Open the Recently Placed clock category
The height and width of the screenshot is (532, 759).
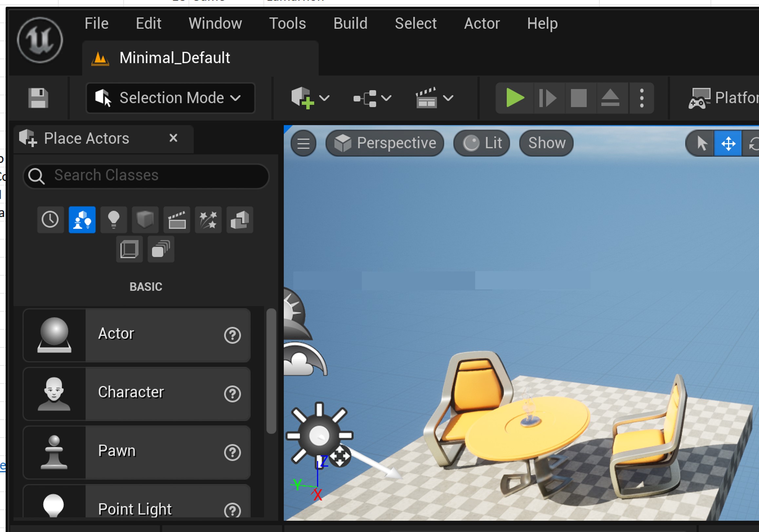click(50, 220)
